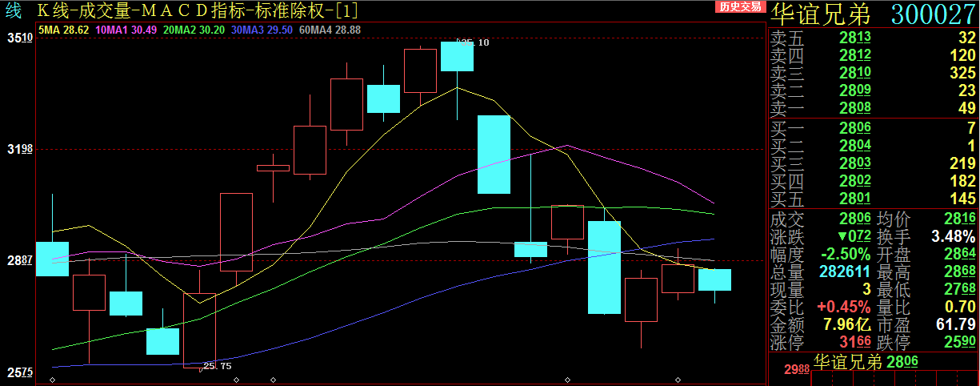This screenshot has height=386, width=980.
Task: Select the 卖五 ask row at 2813
Action: click(x=872, y=38)
